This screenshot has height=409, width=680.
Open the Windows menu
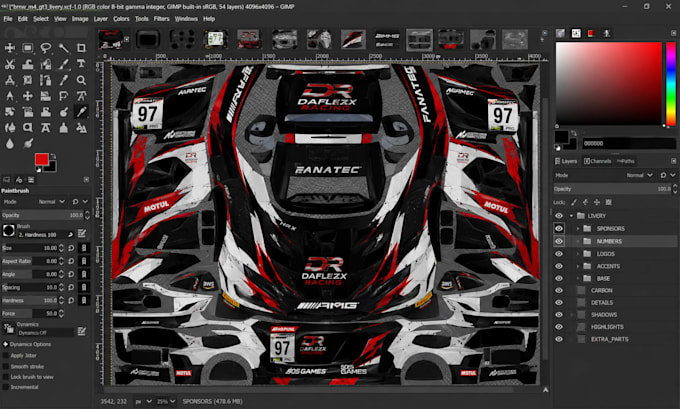click(186, 19)
